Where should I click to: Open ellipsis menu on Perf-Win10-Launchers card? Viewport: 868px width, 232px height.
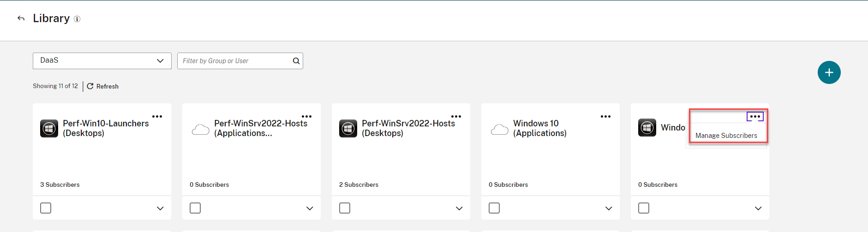[157, 117]
